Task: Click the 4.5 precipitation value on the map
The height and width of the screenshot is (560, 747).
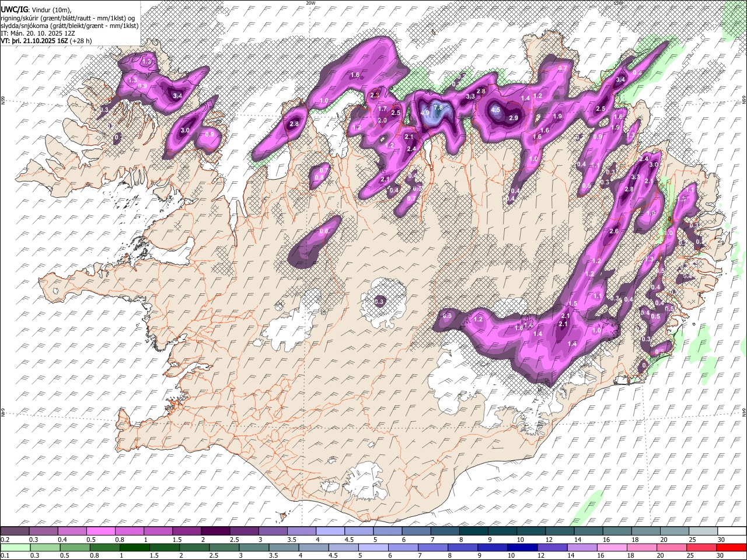Action: click(496, 110)
